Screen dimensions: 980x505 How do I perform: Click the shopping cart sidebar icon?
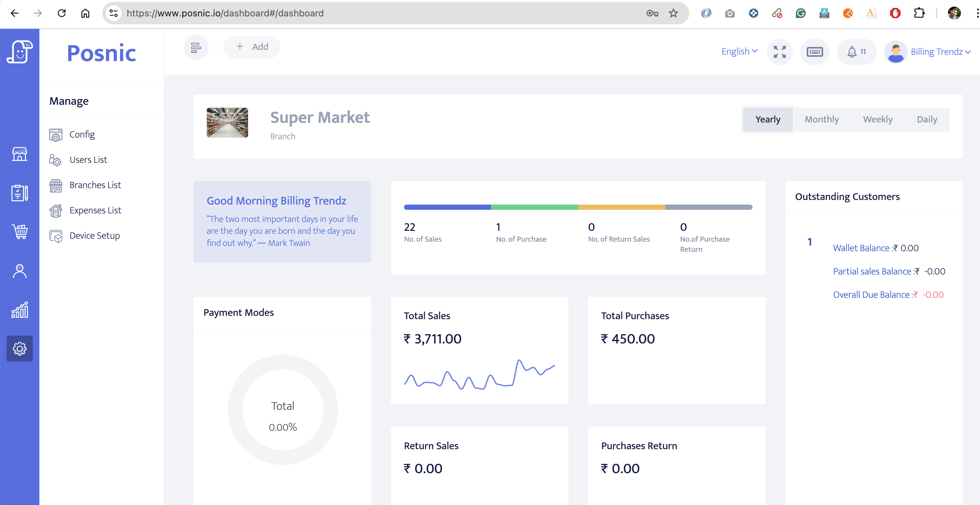[19, 231]
